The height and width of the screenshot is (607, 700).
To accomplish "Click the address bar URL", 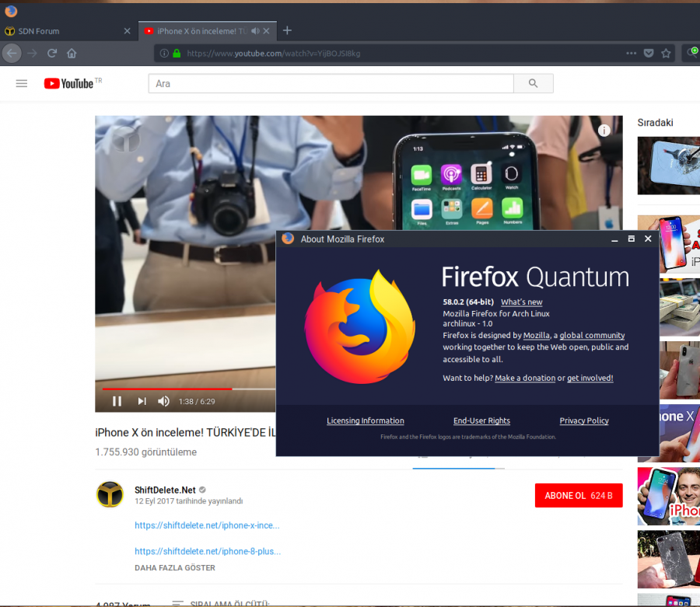I will [274, 54].
